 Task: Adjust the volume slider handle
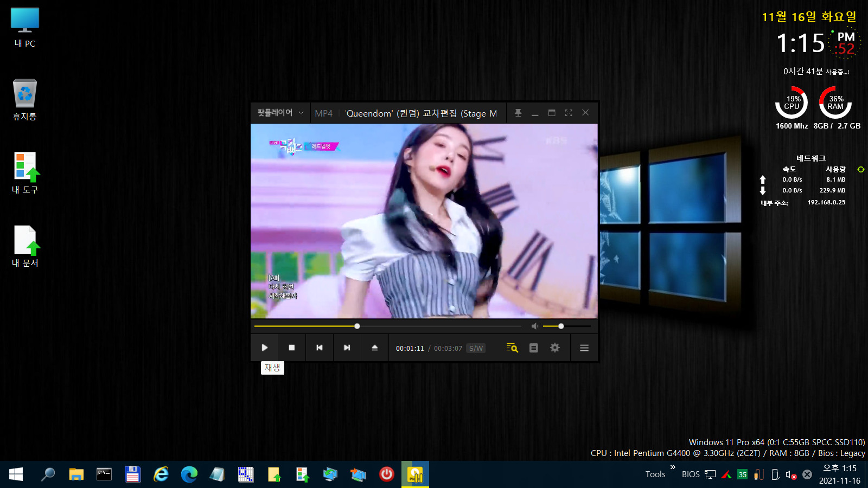(x=561, y=326)
